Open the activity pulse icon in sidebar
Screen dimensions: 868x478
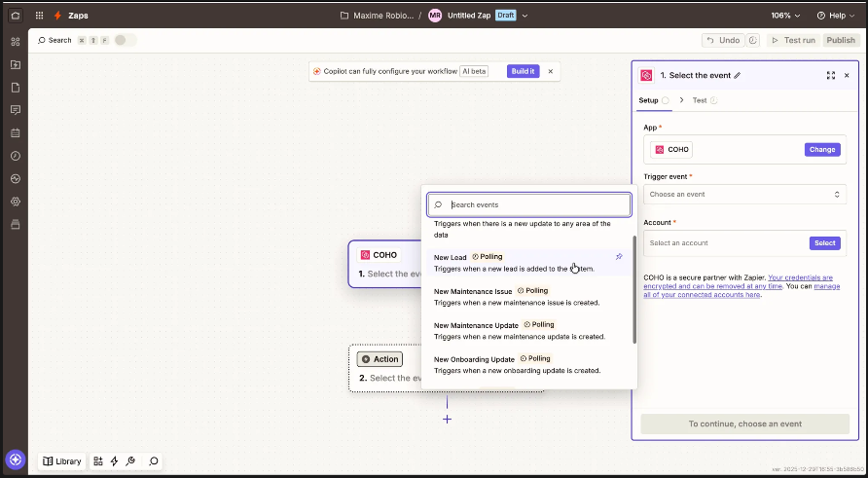[x=15, y=179]
